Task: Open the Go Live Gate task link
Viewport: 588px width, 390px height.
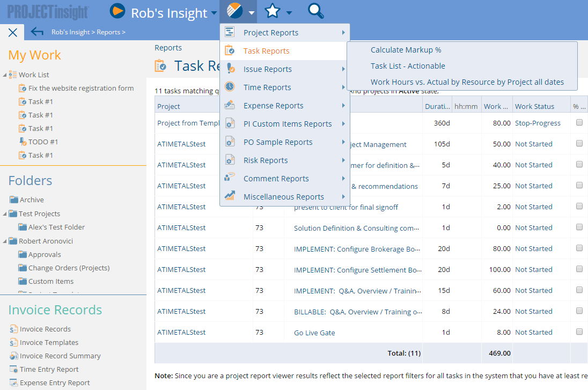Action: [314, 333]
